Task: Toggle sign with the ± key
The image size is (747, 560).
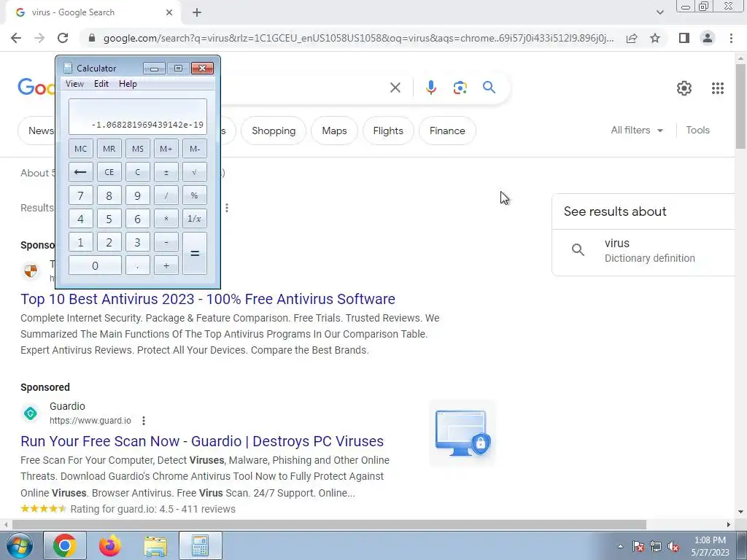Action: [166, 172]
